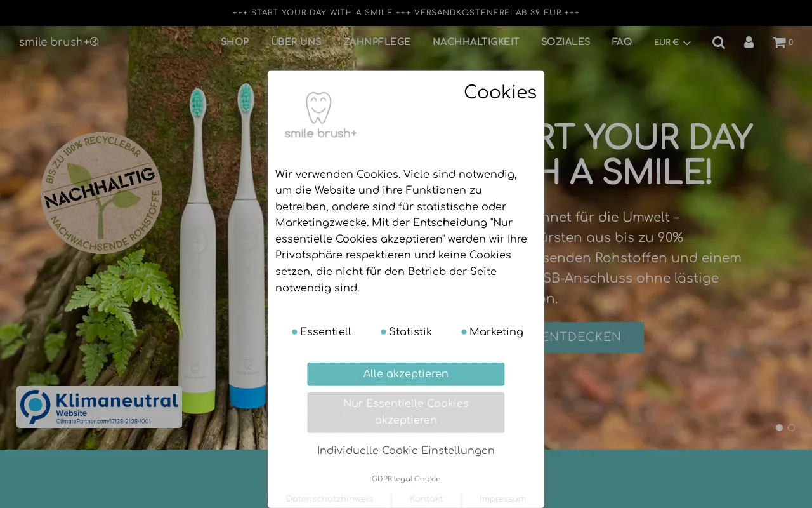Viewport: 812px width, 508px height.
Task: Click the Alle akzeptieren button
Action: 406,374
